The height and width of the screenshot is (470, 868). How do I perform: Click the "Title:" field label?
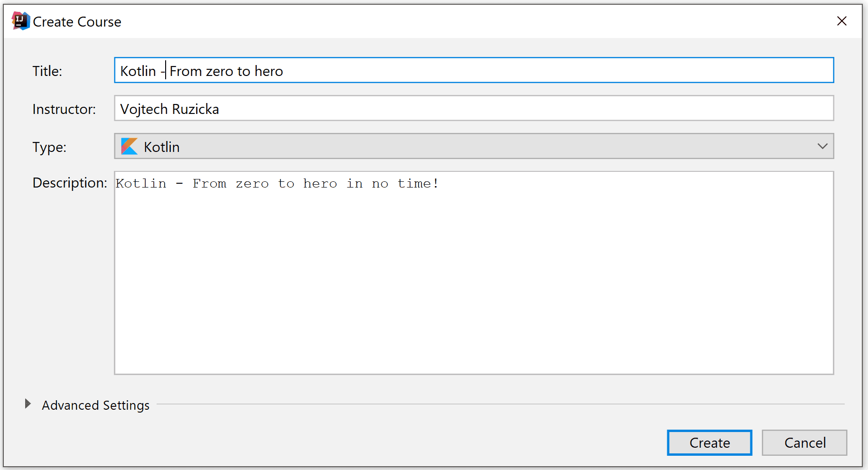pos(47,71)
